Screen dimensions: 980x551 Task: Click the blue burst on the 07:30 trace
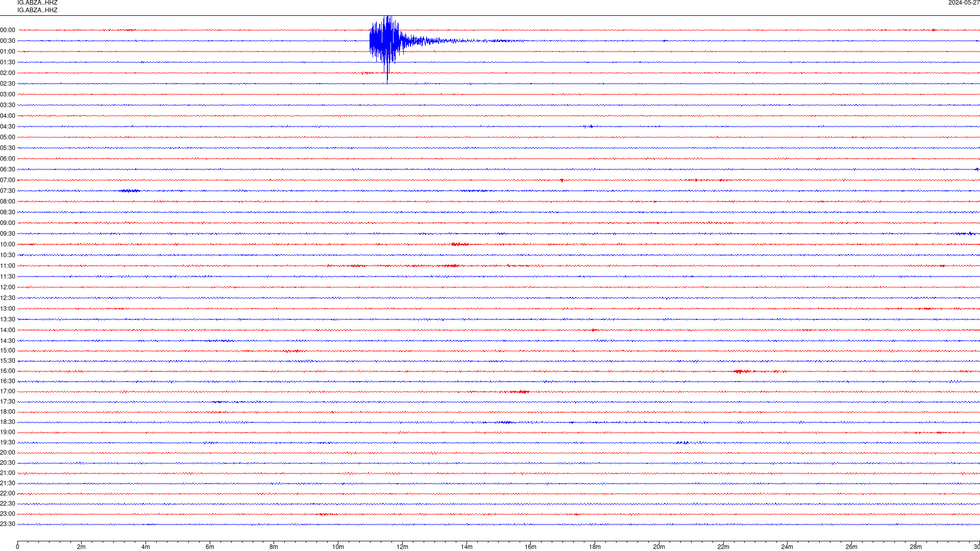(130, 191)
